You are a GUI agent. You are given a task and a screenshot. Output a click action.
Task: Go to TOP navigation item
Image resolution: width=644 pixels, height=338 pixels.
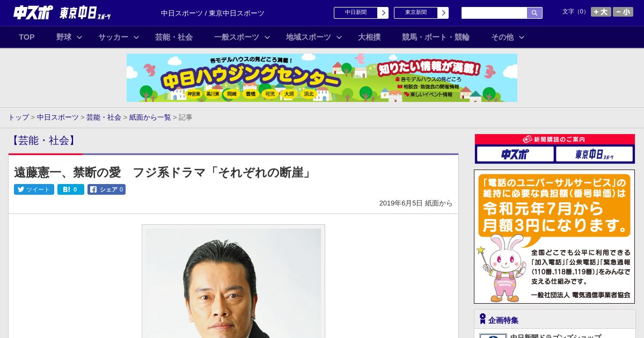pyautogui.click(x=27, y=37)
